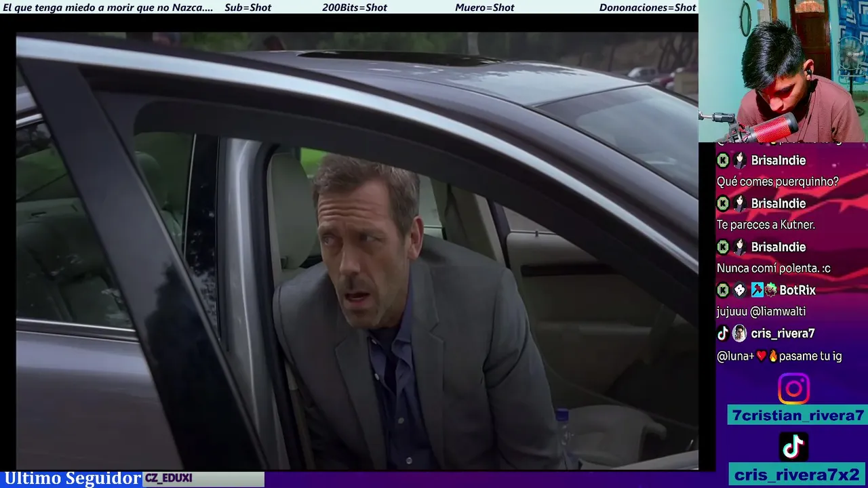Click TikTok platform badge beside cris_rivera7 chat name
This screenshot has height=488, width=868.
pyautogui.click(x=723, y=333)
